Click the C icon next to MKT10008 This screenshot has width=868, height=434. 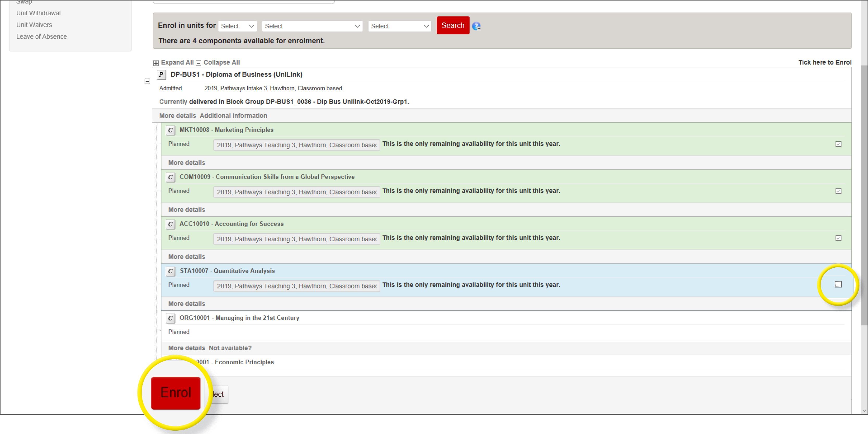(x=170, y=130)
